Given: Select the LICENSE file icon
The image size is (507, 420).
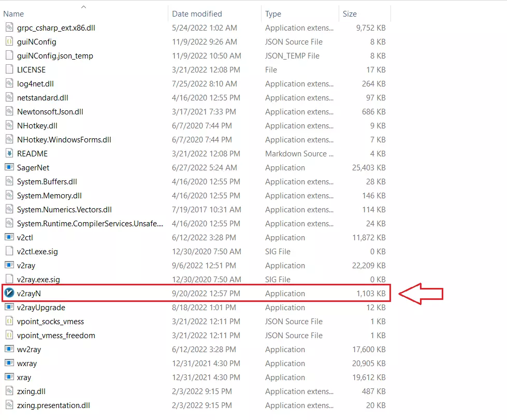Looking at the screenshot, I should pos(9,69).
